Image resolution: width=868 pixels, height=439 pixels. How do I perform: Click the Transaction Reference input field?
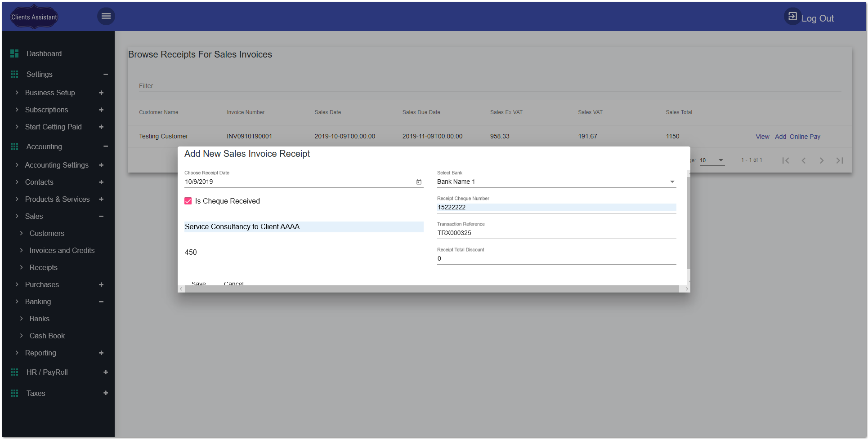click(556, 233)
